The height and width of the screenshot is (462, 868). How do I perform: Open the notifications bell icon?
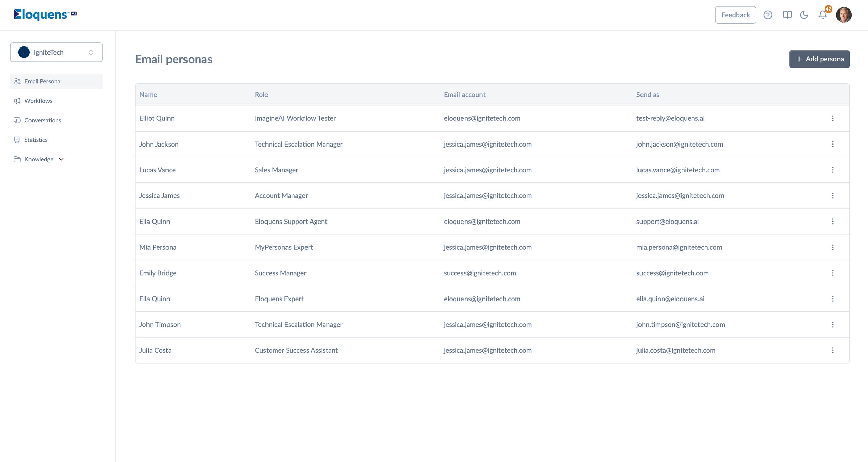pyautogui.click(x=822, y=15)
